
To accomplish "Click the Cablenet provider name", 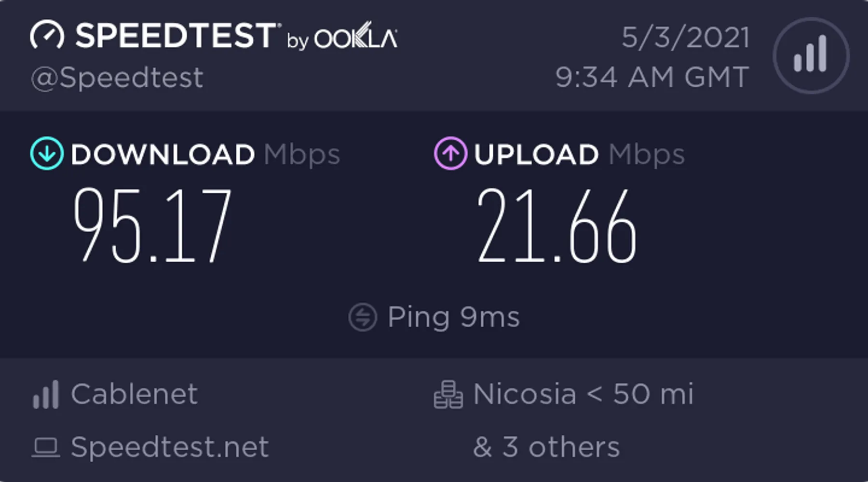I will [x=134, y=394].
